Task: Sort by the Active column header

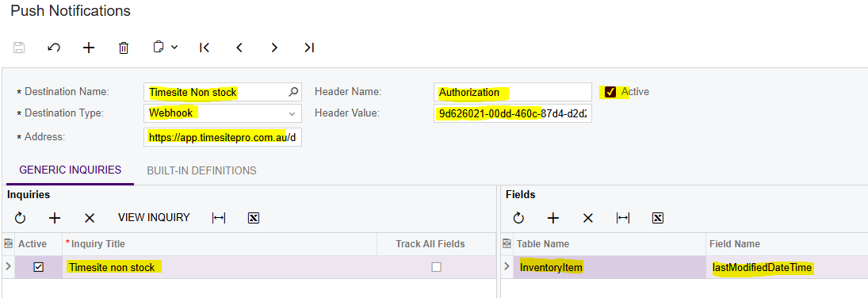Action: coord(38,244)
